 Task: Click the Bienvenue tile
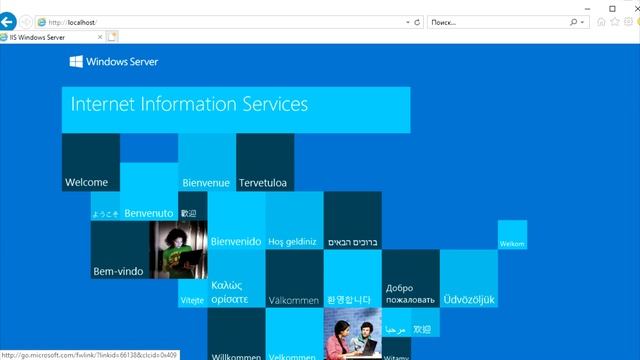coord(207,162)
